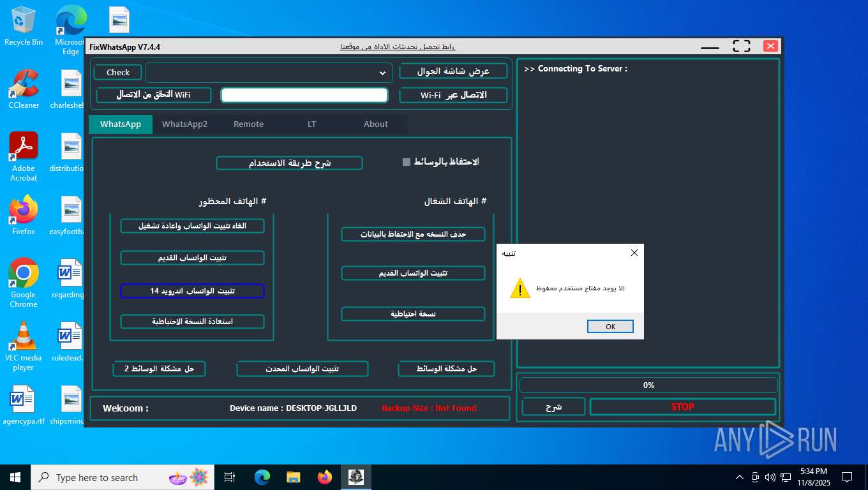Open the Adobe Acrobat desktop shortcut
Screen dimensions: 868x490
24,156
